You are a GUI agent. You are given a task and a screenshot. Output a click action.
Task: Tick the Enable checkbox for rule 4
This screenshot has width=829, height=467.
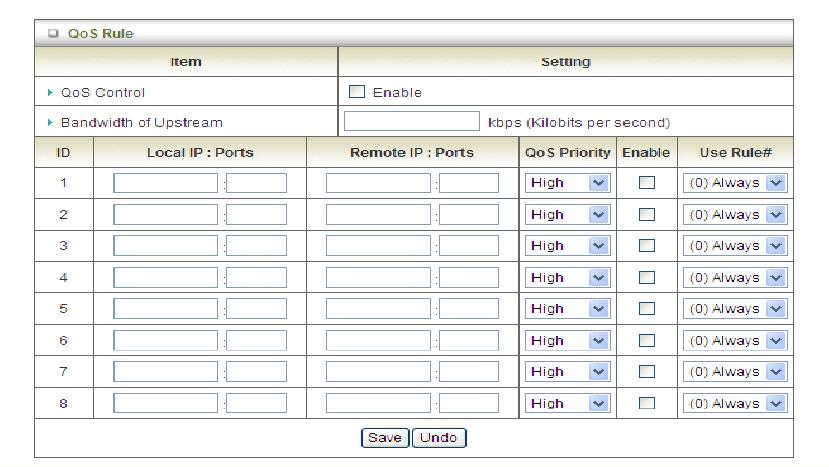click(647, 277)
